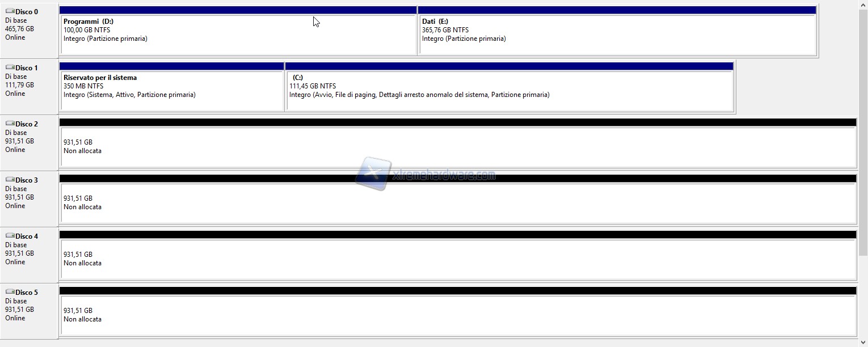Select the Disco 3 disk icon
The height and width of the screenshot is (347, 868).
[10, 180]
